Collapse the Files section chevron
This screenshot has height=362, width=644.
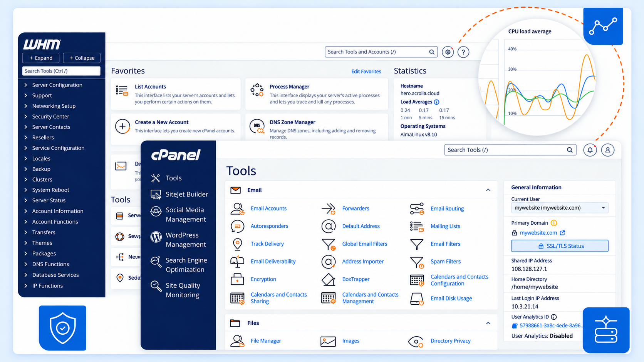pos(488,323)
